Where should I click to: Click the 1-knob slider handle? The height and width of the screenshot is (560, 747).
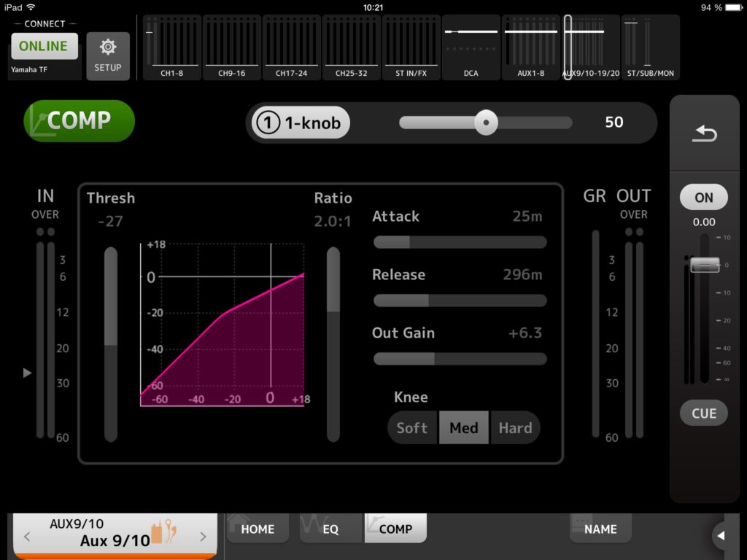pyautogui.click(x=486, y=122)
